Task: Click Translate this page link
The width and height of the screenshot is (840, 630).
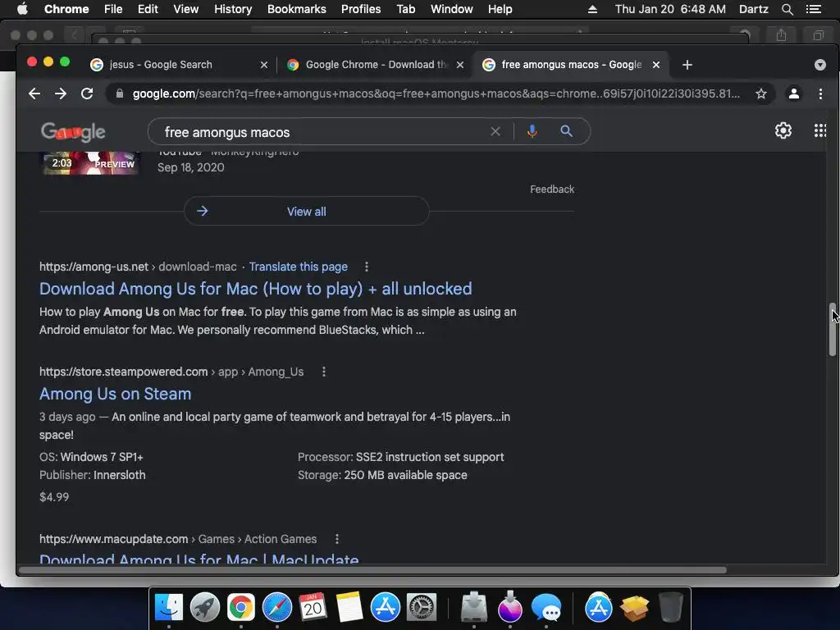Action: click(x=299, y=267)
